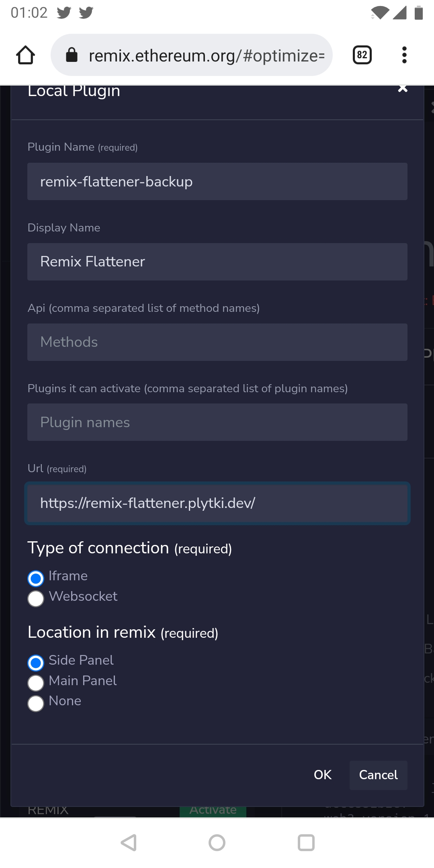Click the Plugin names input field
Viewport: 434px width, 868px height.
[217, 422]
